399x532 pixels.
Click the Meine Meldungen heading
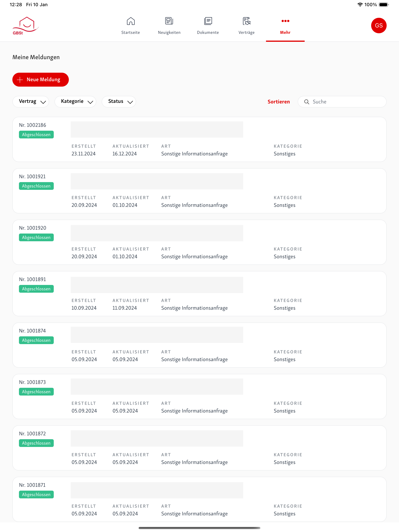[36, 57]
